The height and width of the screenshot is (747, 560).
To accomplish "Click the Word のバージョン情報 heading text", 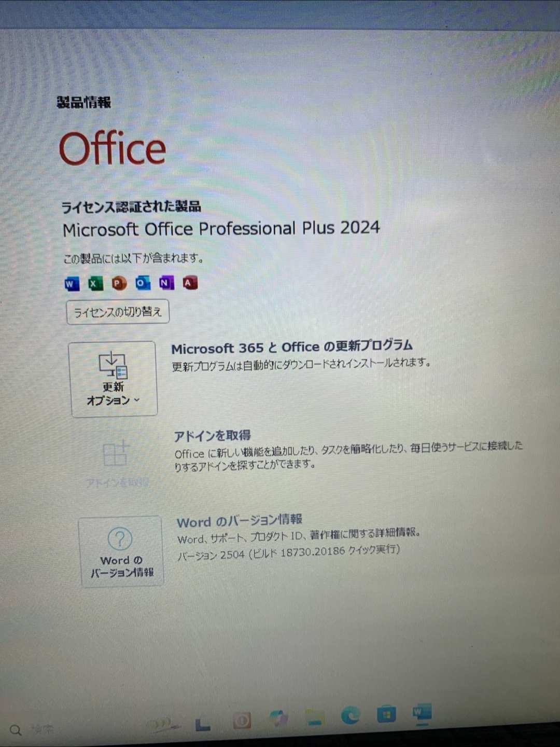I will (x=240, y=520).
